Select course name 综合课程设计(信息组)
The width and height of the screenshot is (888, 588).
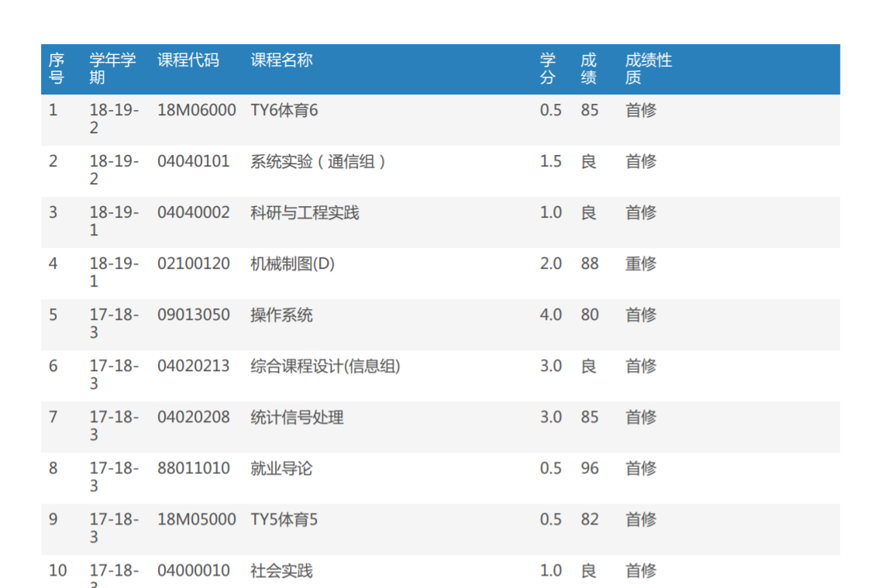(x=325, y=366)
